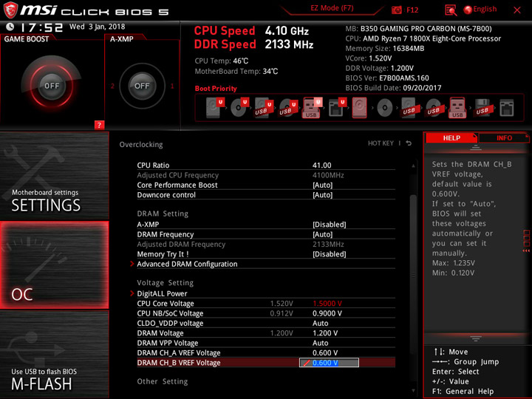Click the F12 screenshot label
The width and height of the screenshot is (532, 399).
click(412, 10)
